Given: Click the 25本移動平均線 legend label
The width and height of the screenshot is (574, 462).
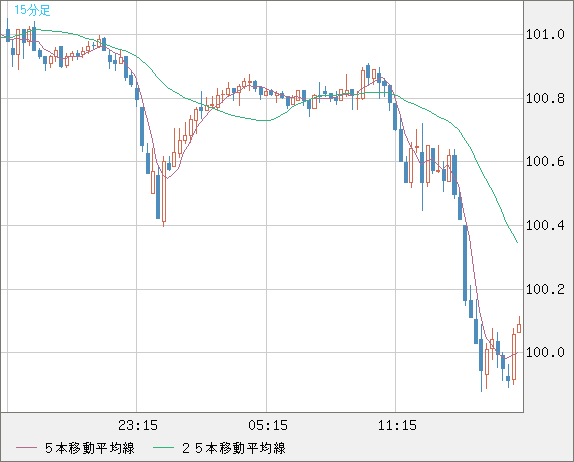Looking at the screenshot, I should tap(234, 448).
